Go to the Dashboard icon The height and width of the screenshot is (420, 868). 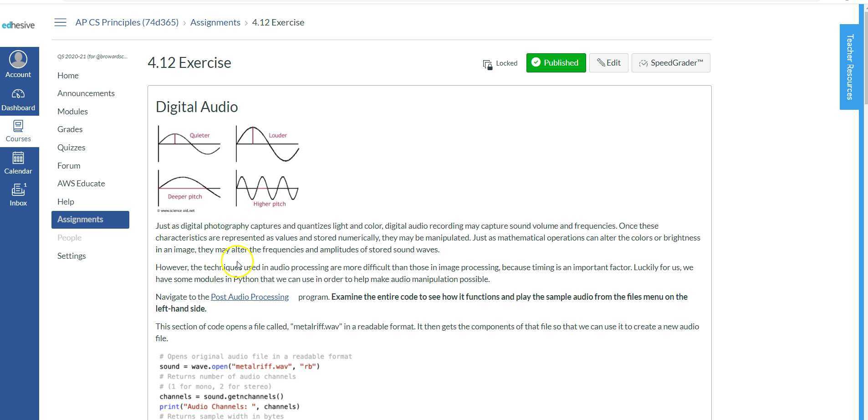click(x=18, y=94)
